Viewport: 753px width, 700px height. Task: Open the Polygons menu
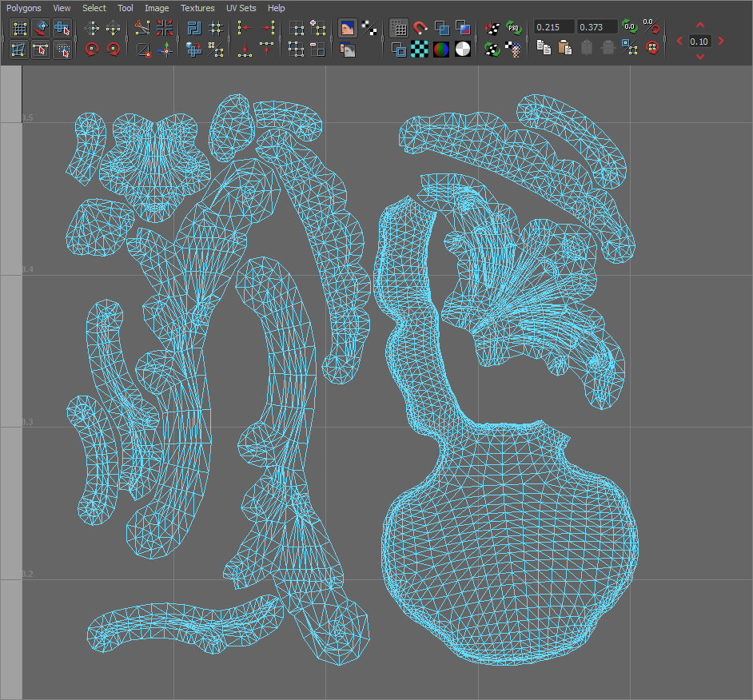(x=23, y=8)
